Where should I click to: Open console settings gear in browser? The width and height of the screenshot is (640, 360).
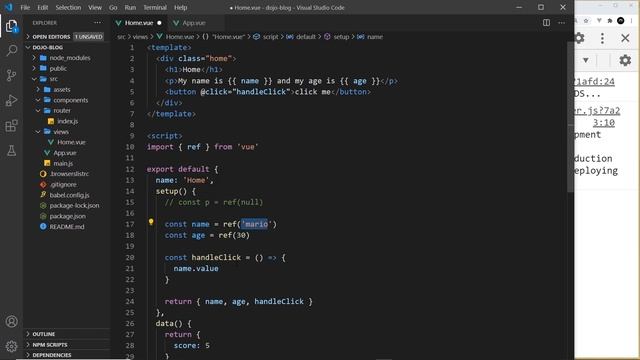(x=625, y=60)
